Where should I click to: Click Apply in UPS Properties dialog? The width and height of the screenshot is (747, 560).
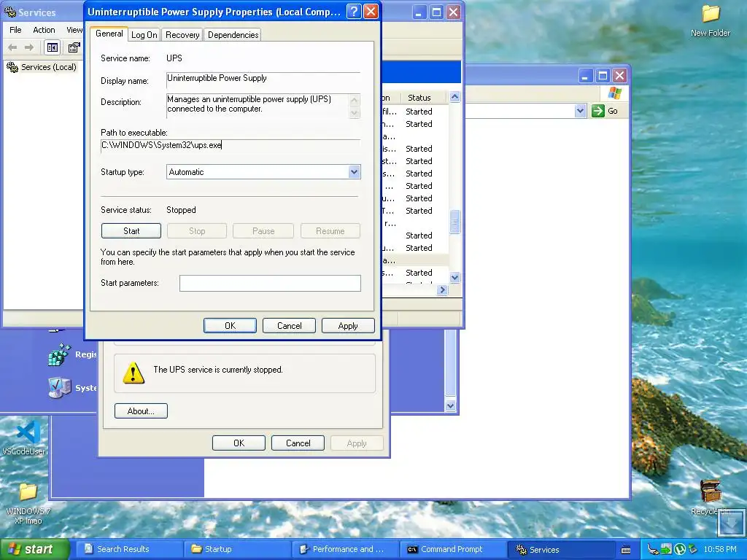click(348, 326)
